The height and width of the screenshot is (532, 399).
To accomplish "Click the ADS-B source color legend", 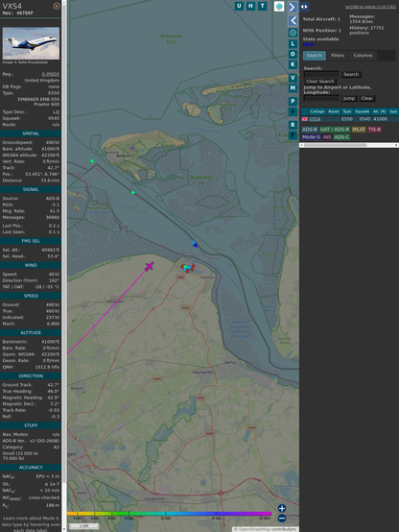I will coord(310,130).
